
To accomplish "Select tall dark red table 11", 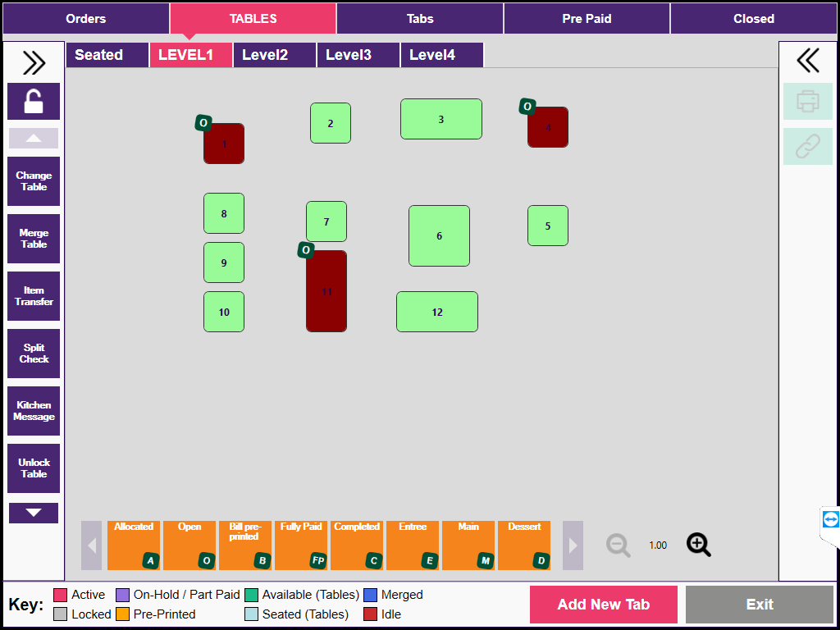I will 326,291.
